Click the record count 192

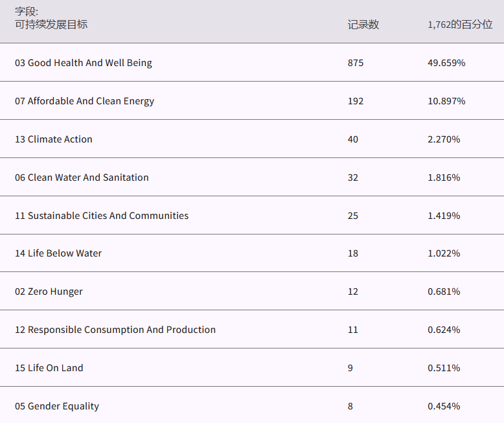tap(355, 101)
